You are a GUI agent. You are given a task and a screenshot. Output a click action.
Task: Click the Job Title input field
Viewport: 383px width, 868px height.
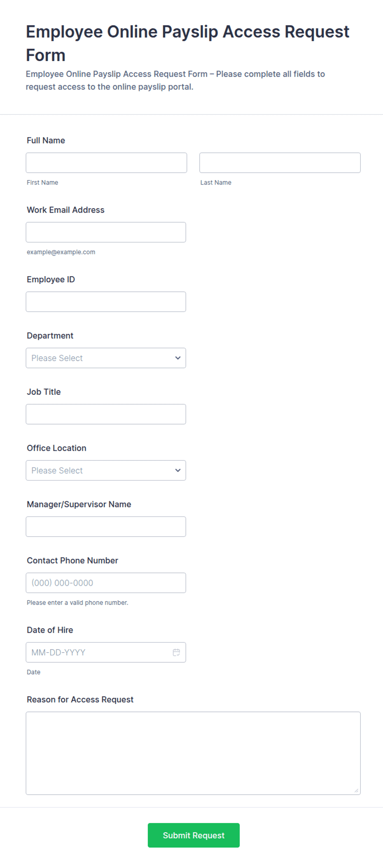[106, 414]
